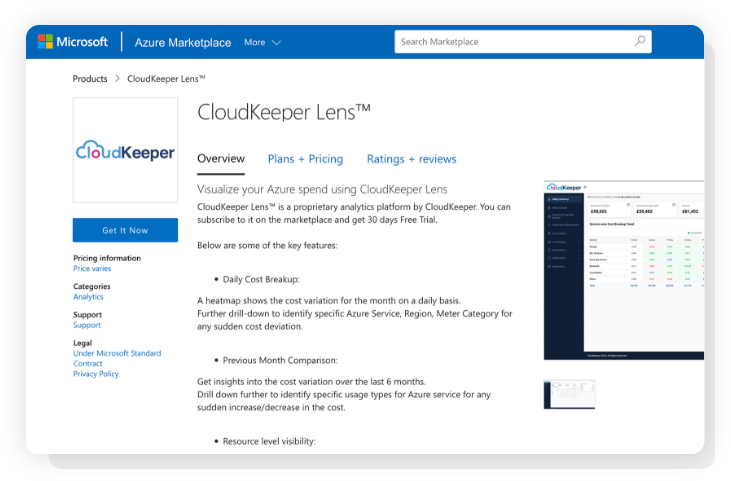Screen dimensions: 731x481
Task: Open the Support link
Action: [87, 325]
